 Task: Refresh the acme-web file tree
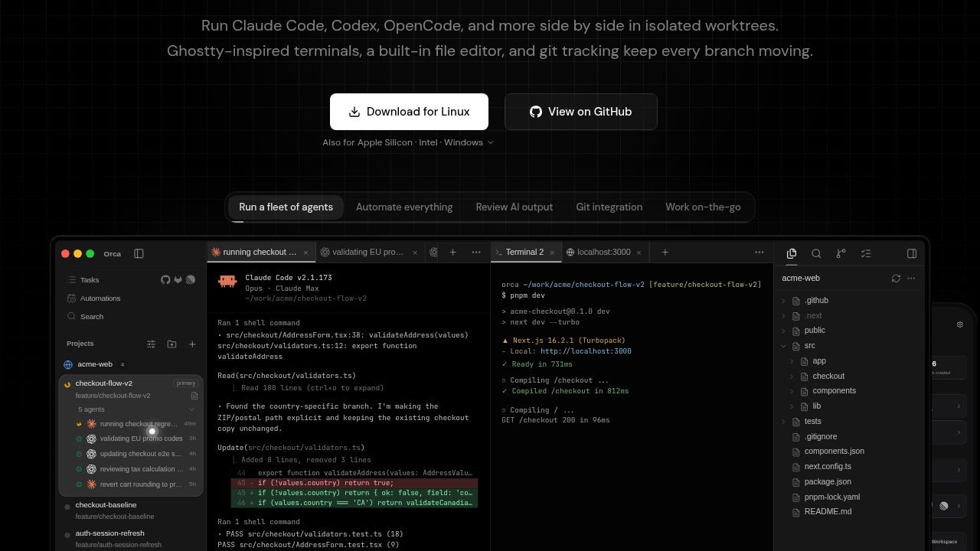896,279
